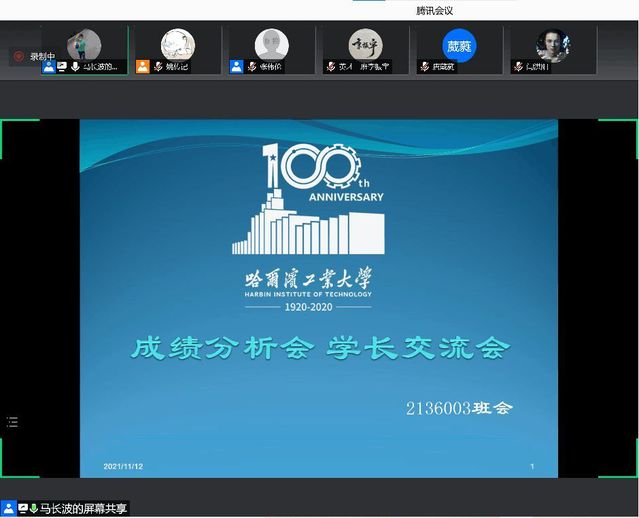Click muted mic icon under calligraphy avatar
The height and width of the screenshot is (518, 639).
tap(331, 66)
